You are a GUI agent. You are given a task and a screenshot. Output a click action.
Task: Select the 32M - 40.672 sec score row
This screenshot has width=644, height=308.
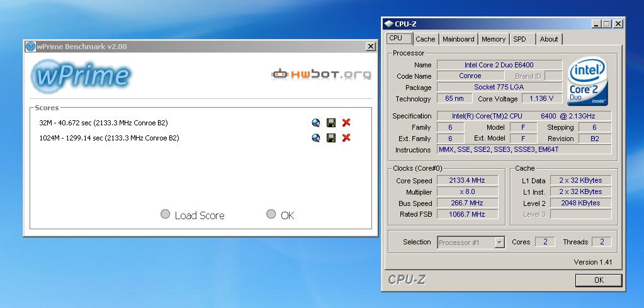pyautogui.click(x=103, y=123)
